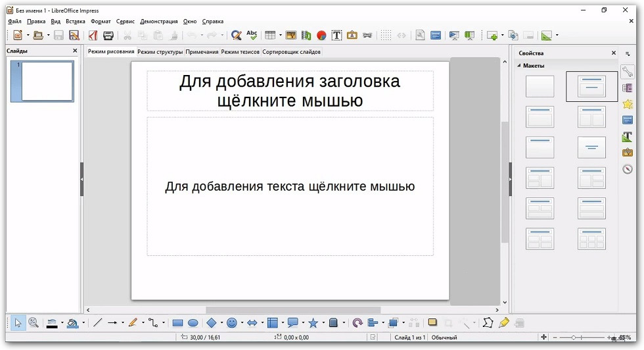Image resolution: width=644 pixels, height=350 pixels.
Task: Open the Формат menu
Action: pos(101,21)
